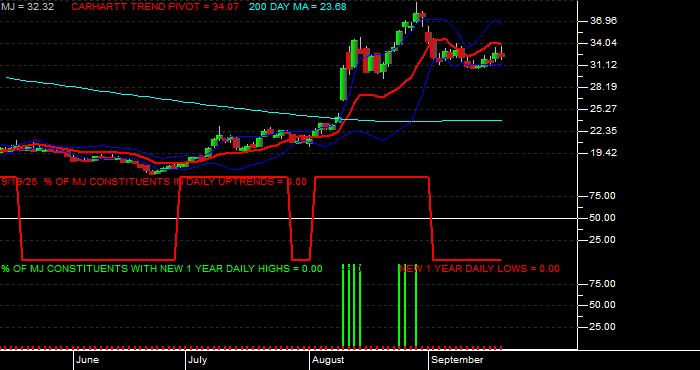This screenshot has height=370, width=700.
Task: Click the 19.42 price axis value
Action: (x=603, y=153)
